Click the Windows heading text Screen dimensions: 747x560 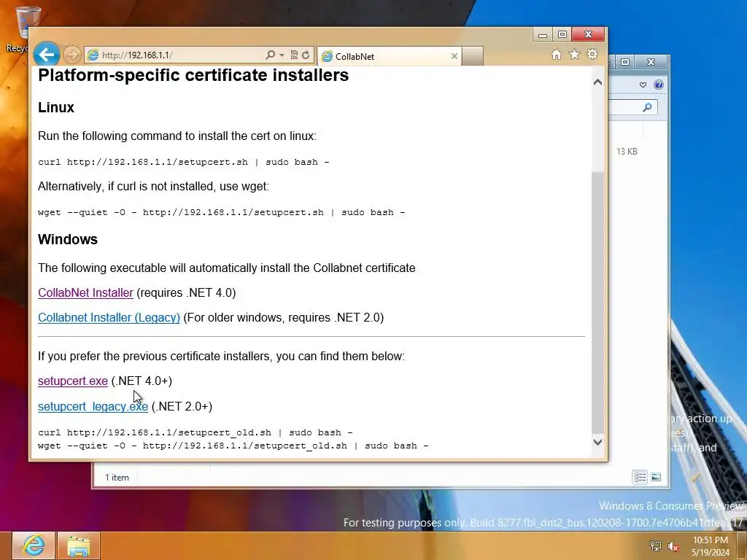pos(68,239)
